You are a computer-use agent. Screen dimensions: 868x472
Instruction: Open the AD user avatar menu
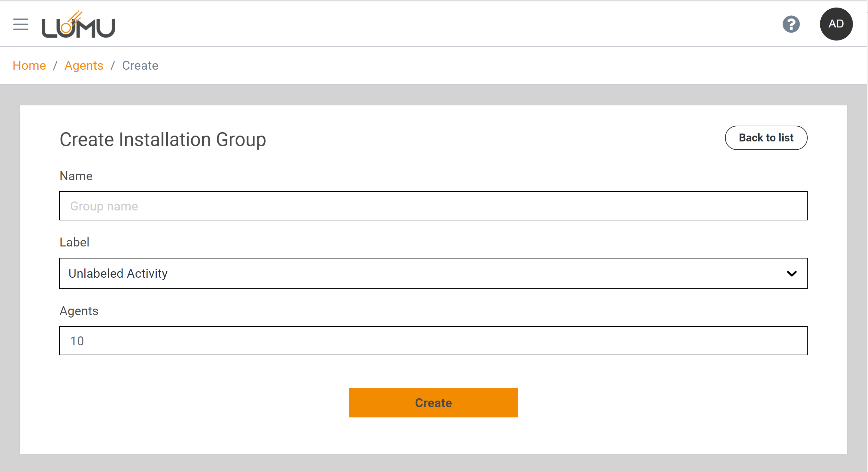pos(836,24)
